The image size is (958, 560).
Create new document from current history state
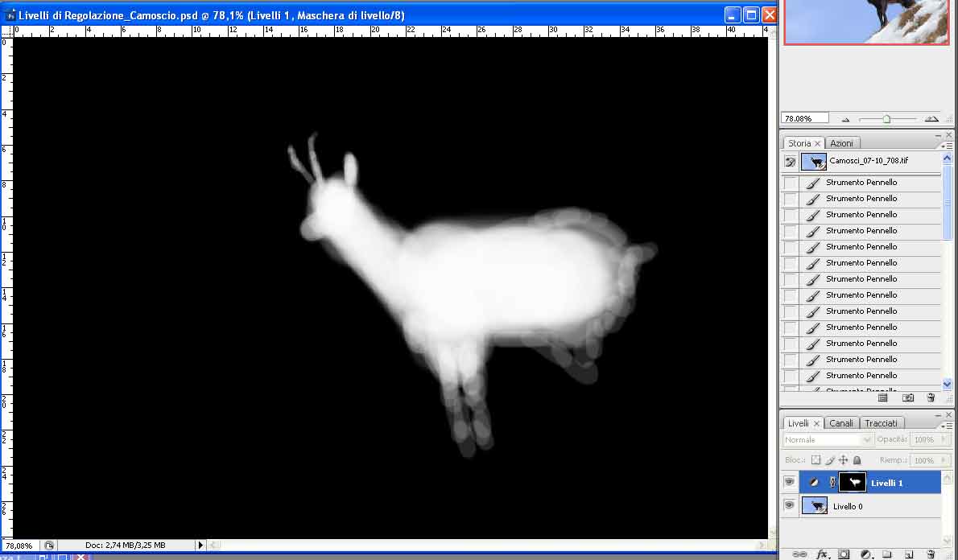883,397
